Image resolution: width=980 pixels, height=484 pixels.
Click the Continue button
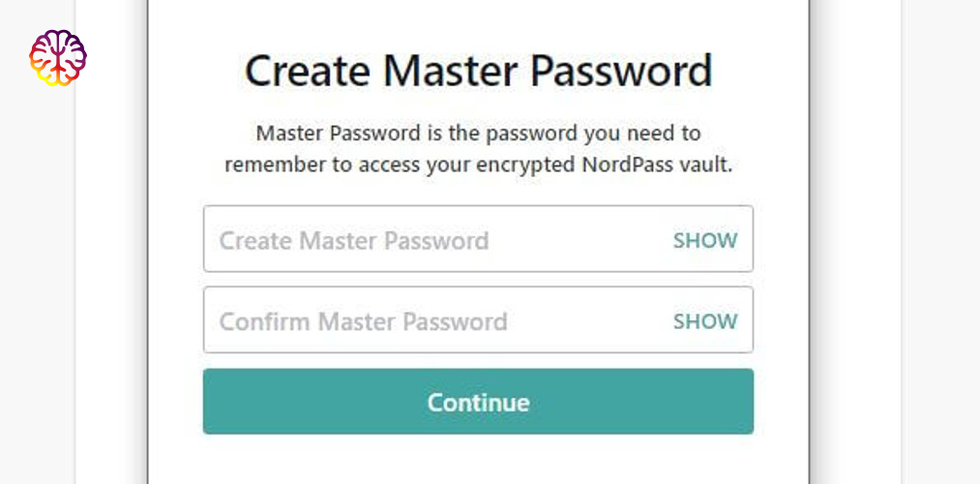coord(478,402)
